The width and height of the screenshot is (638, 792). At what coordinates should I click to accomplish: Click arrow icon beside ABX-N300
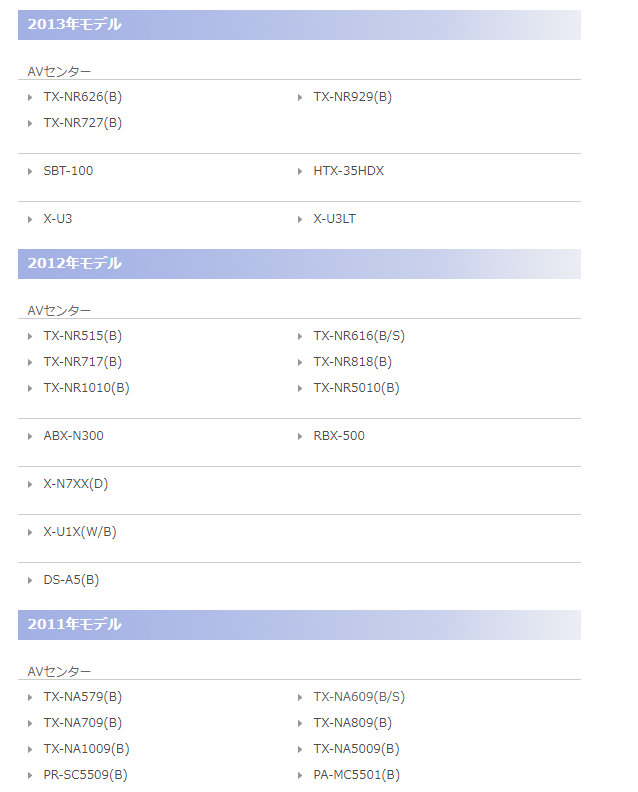pos(31,436)
